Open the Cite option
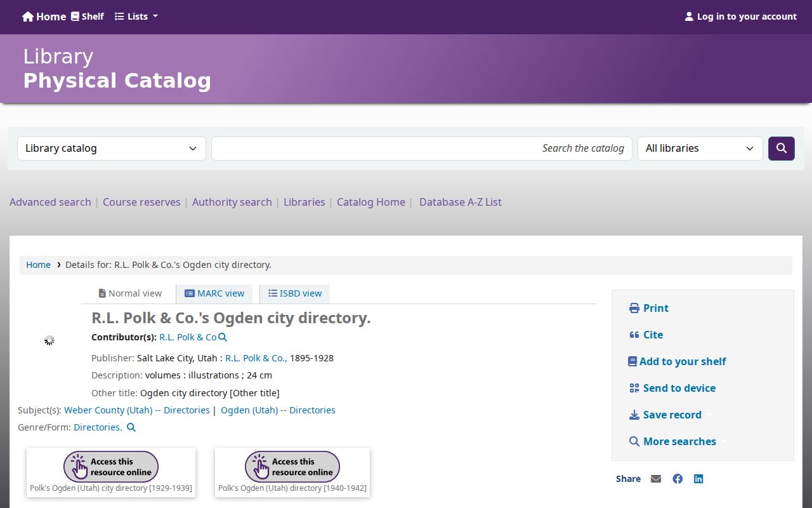The width and height of the screenshot is (812, 508). pos(646,335)
